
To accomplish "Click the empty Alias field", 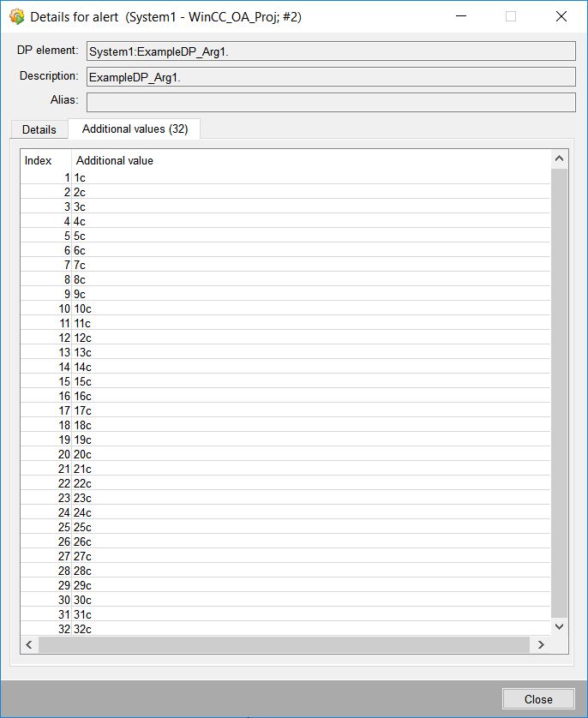I will (331, 102).
